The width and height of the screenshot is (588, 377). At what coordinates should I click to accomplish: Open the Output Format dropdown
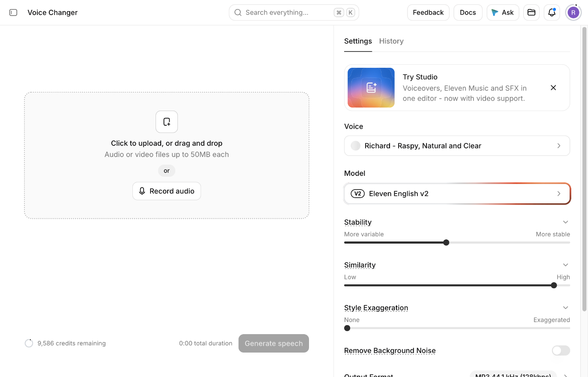[x=520, y=374]
